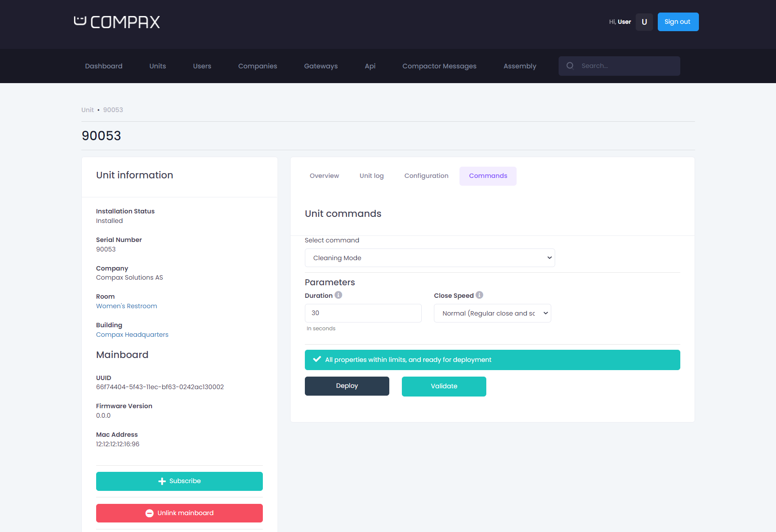Click the Duration info icon

[339, 295]
